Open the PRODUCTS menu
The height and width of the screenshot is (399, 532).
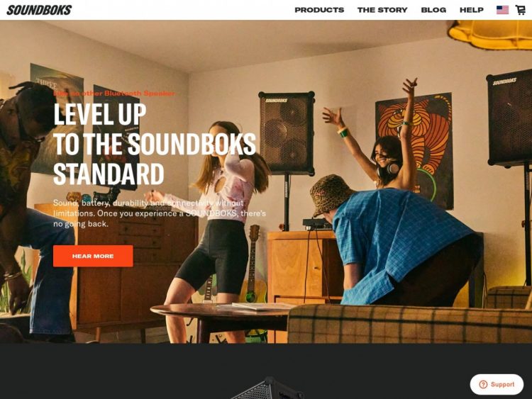(x=319, y=10)
